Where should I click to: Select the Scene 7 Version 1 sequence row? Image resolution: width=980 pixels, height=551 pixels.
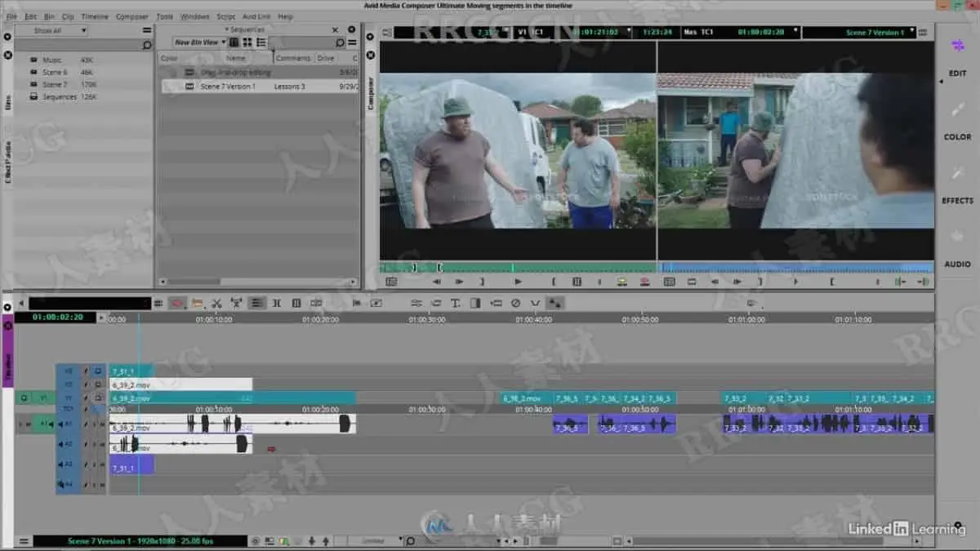point(258,87)
